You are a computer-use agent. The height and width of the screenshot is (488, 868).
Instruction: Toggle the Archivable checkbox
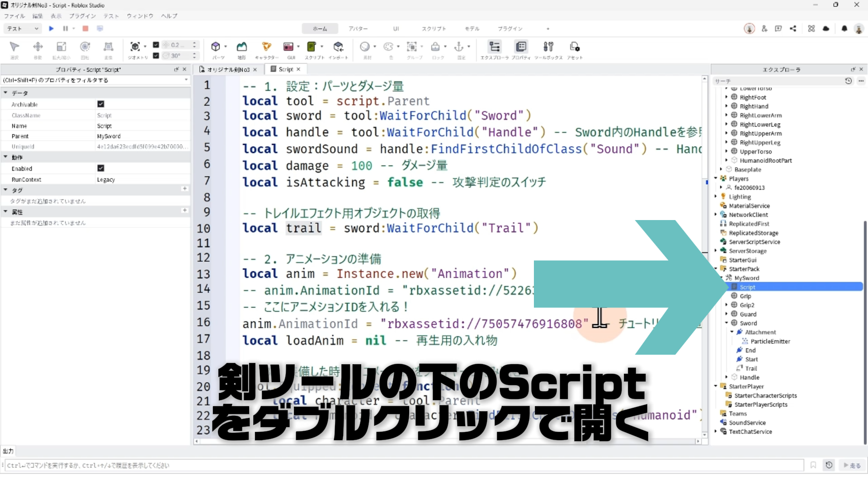[101, 104]
